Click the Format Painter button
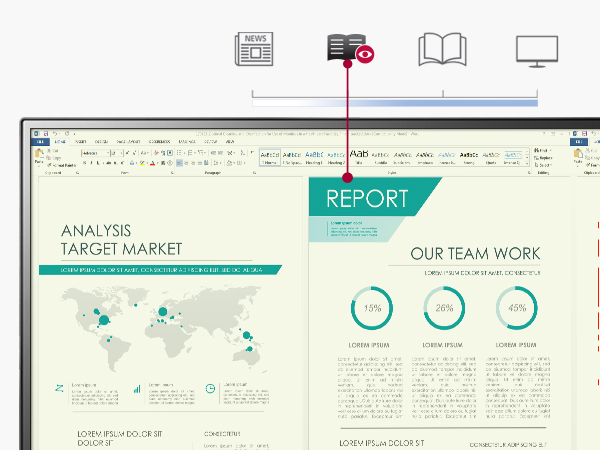Image resolution: width=600 pixels, height=450 pixels. (63, 165)
